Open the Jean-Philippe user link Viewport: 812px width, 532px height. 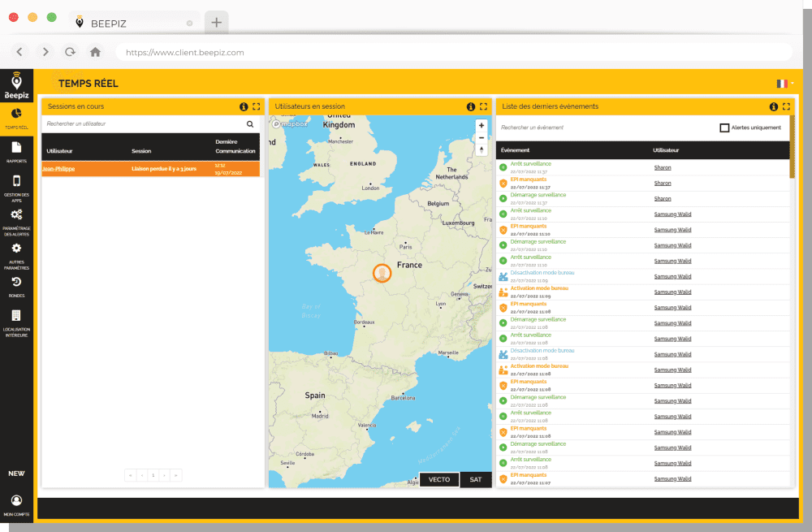click(58, 169)
